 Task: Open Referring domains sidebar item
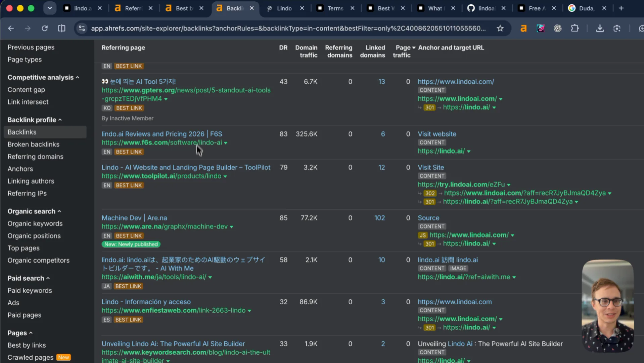[35, 157]
